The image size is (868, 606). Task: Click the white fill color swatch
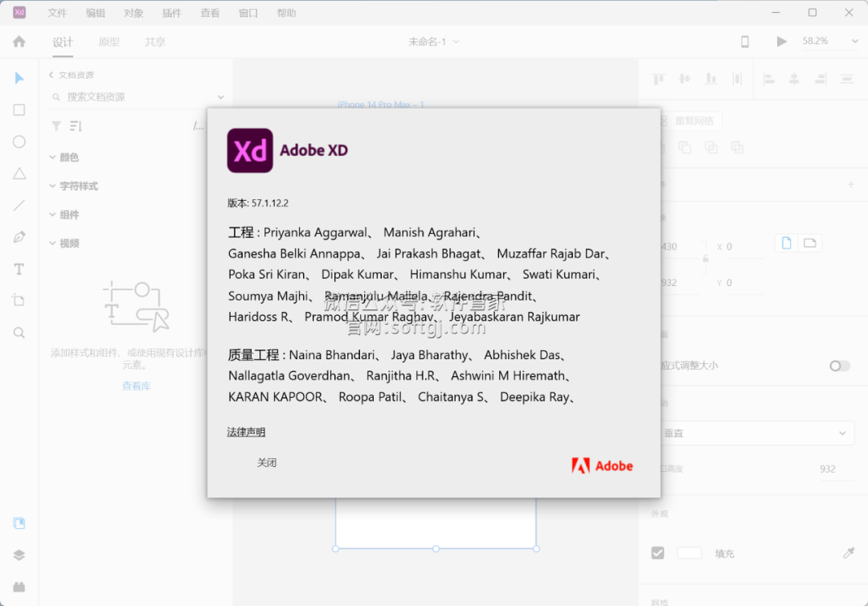[x=690, y=553]
